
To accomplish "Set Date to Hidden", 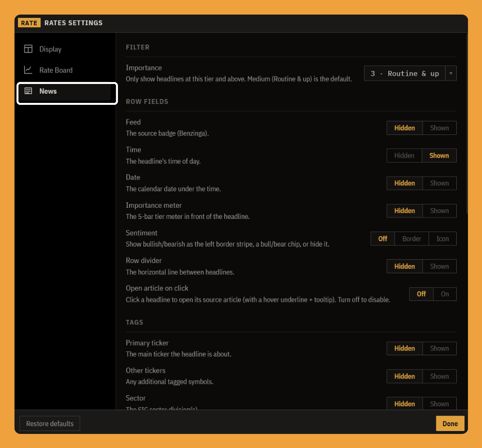I will click(404, 183).
